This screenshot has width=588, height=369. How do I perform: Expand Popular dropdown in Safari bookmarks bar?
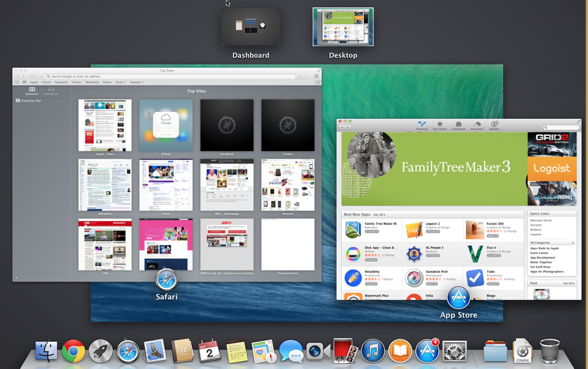coord(136,82)
